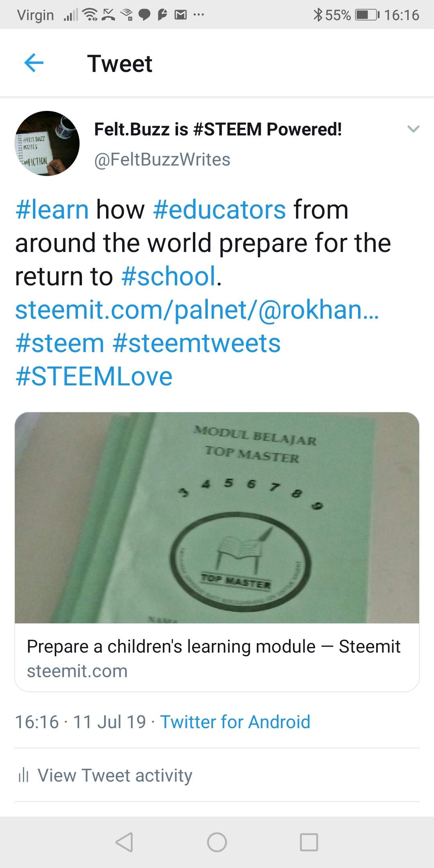
Task: Open View Tweet activity
Action: (x=115, y=775)
